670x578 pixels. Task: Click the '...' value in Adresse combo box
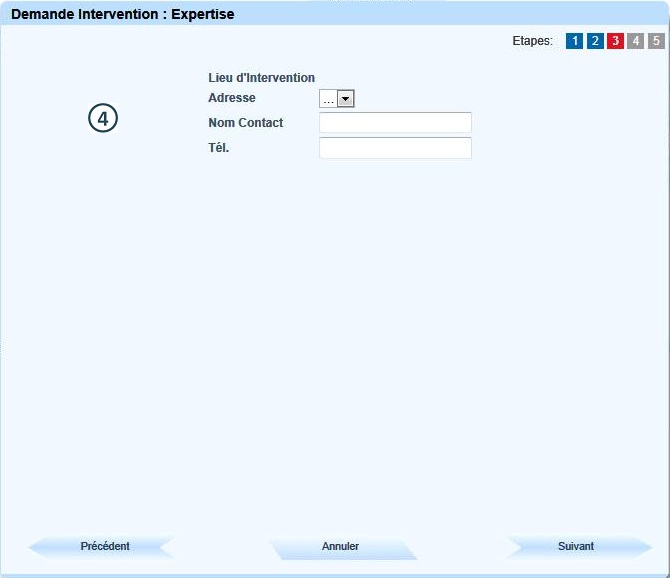click(328, 98)
